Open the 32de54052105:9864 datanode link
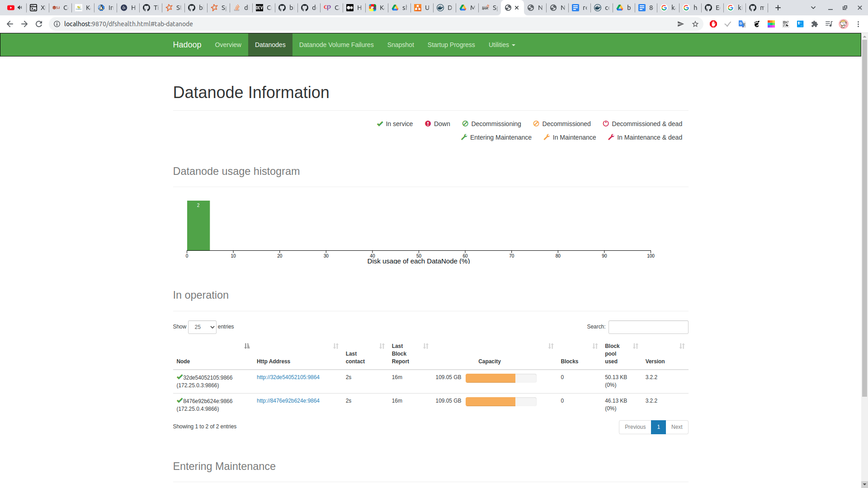The width and height of the screenshot is (868, 488). [x=288, y=377]
